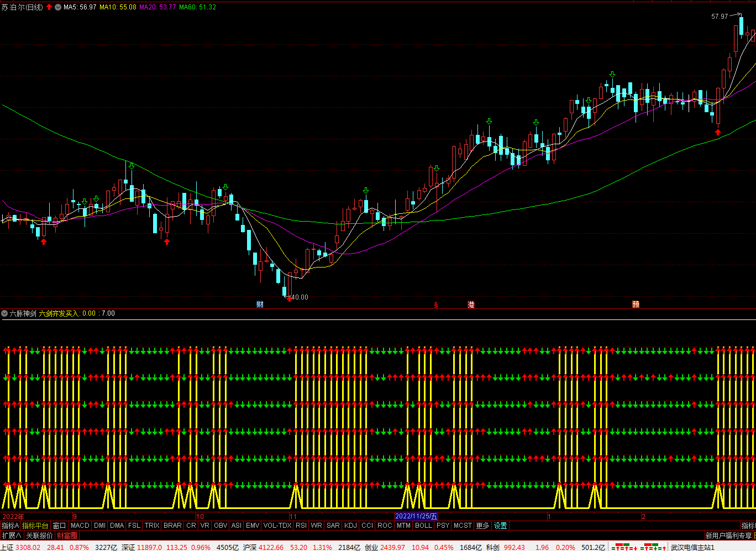Select the DMI indicator

(x=99, y=526)
